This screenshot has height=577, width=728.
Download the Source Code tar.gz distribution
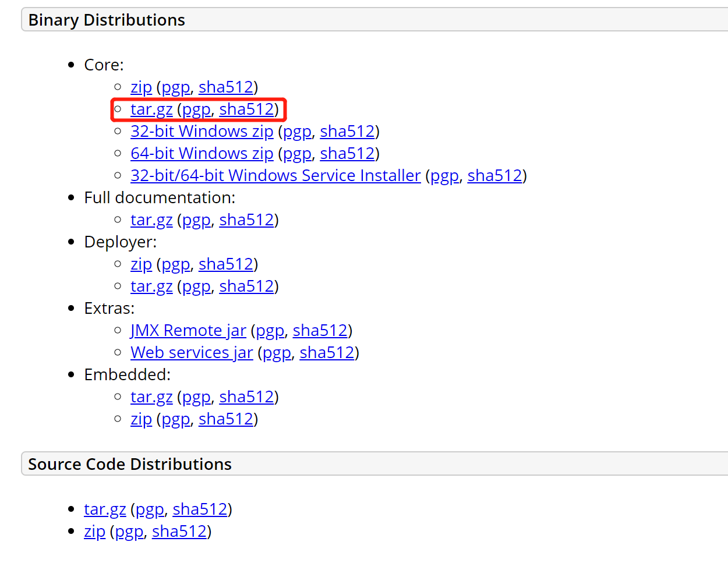(x=104, y=509)
